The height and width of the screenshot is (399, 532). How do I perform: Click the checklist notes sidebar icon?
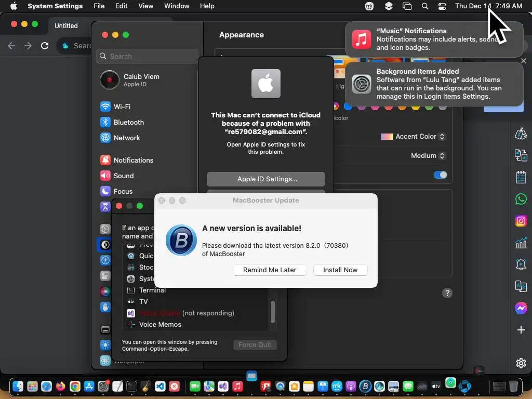521,177
